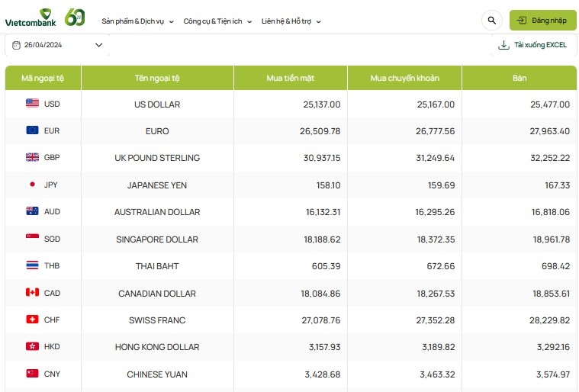The image size is (579, 392).
Task: Click the Excel download arrow icon
Action: click(503, 45)
